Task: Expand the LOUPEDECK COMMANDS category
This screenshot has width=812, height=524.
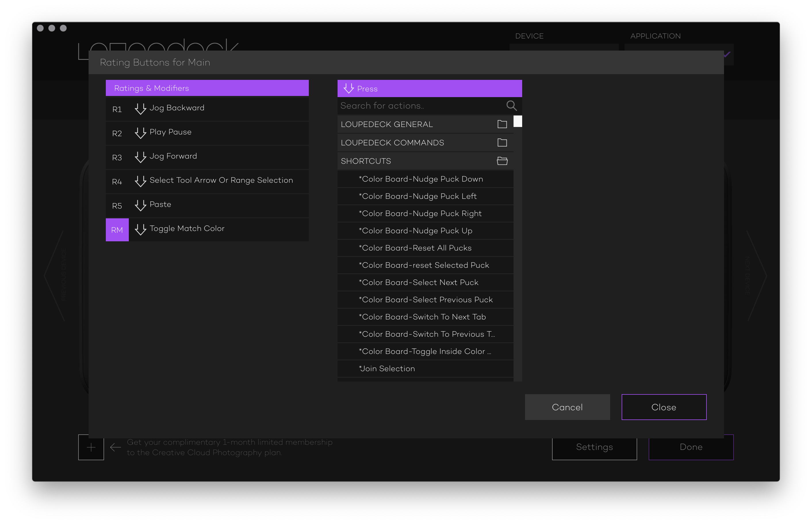Action: pos(392,142)
